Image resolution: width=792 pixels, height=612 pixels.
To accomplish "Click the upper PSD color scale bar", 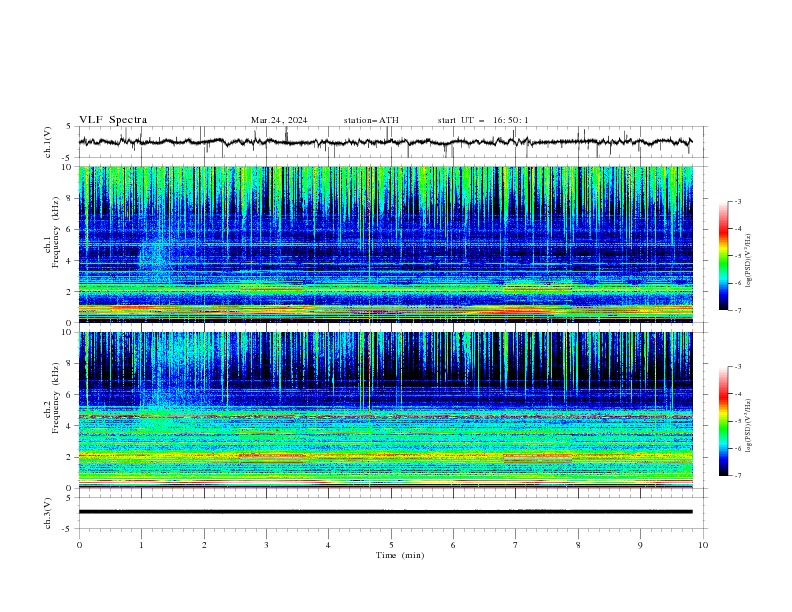I will click(x=723, y=256).
